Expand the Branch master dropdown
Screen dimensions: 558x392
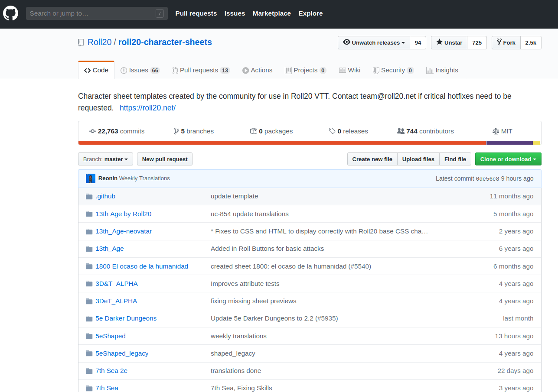pyautogui.click(x=105, y=159)
